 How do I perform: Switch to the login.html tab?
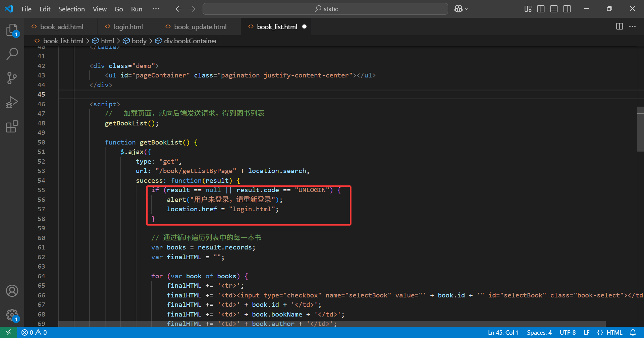127,26
